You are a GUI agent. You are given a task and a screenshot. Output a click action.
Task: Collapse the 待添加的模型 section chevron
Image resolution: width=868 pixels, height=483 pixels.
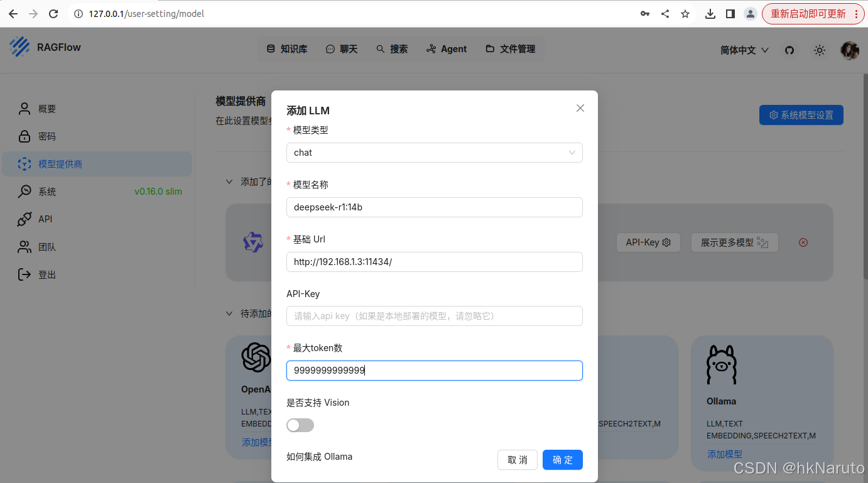(x=229, y=313)
